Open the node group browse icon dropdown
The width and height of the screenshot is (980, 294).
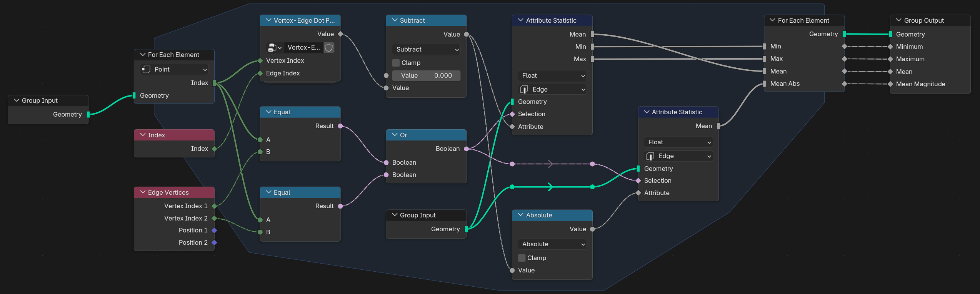point(275,48)
